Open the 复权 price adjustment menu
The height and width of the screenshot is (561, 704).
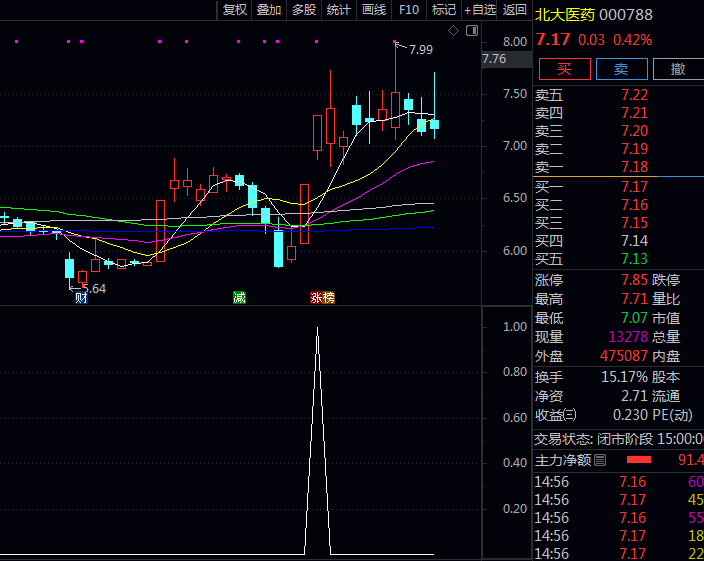[234, 10]
